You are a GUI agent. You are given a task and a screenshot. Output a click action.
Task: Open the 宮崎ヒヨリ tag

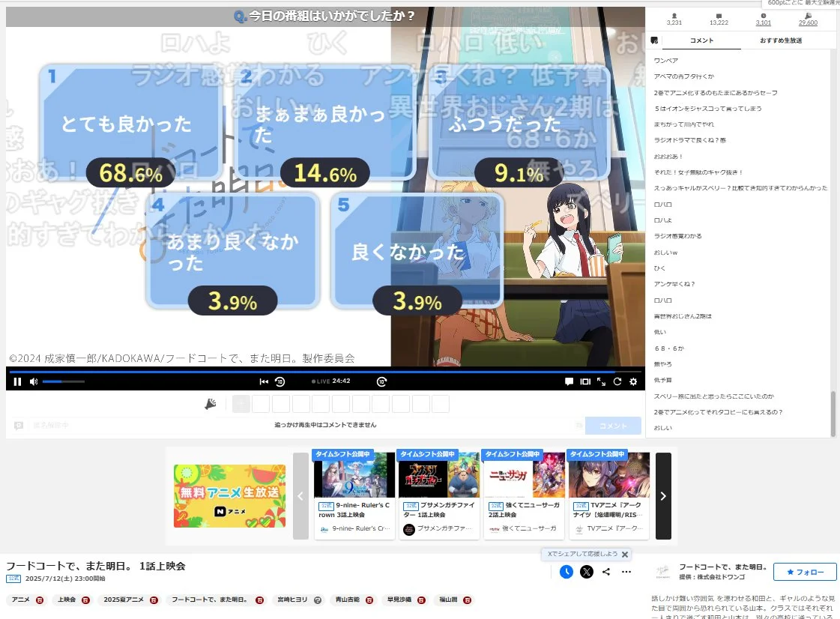point(292,600)
